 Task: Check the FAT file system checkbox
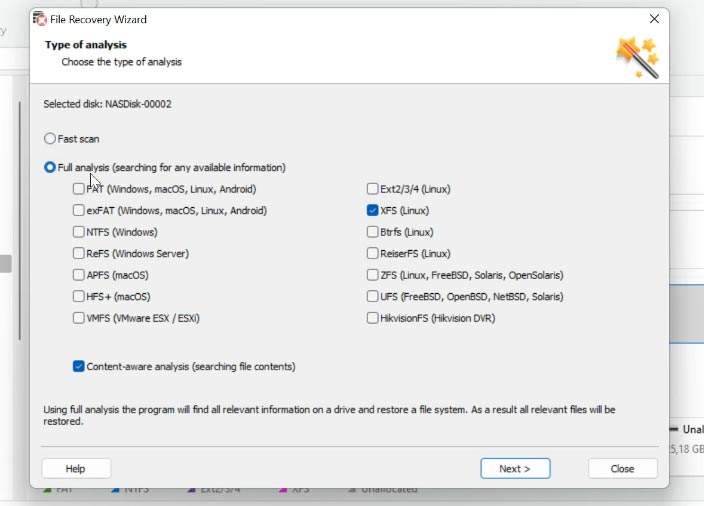pyautogui.click(x=79, y=189)
